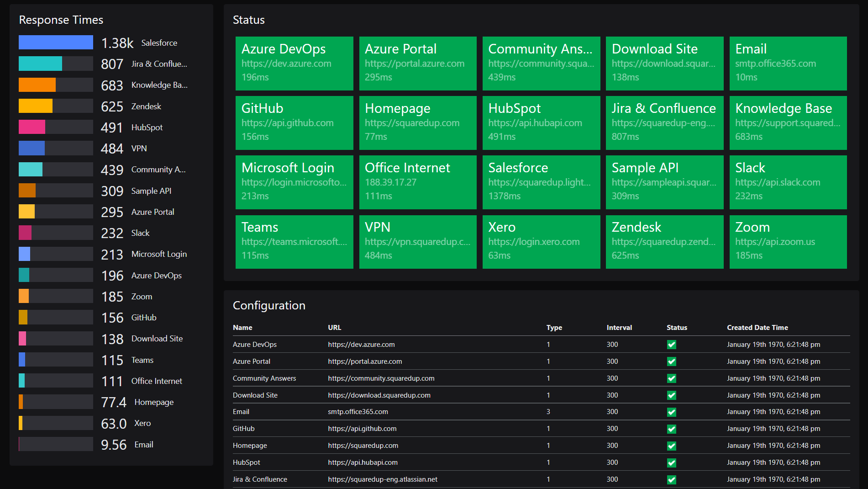Disable the status checkbox for HubSpot
The width and height of the screenshot is (868, 489).
tap(671, 462)
